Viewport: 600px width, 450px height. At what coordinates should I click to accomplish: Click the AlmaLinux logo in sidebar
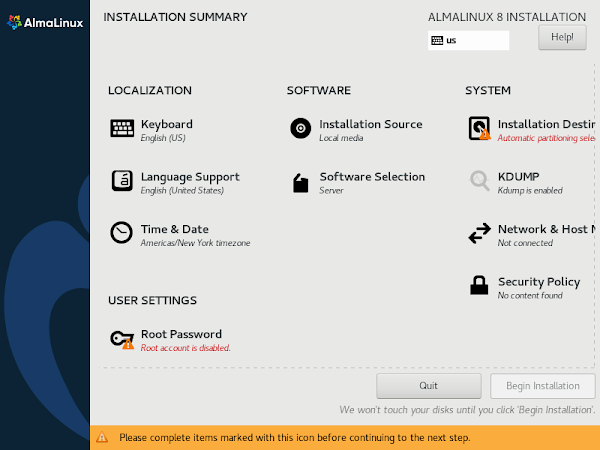pyautogui.click(x=45, y=23)
